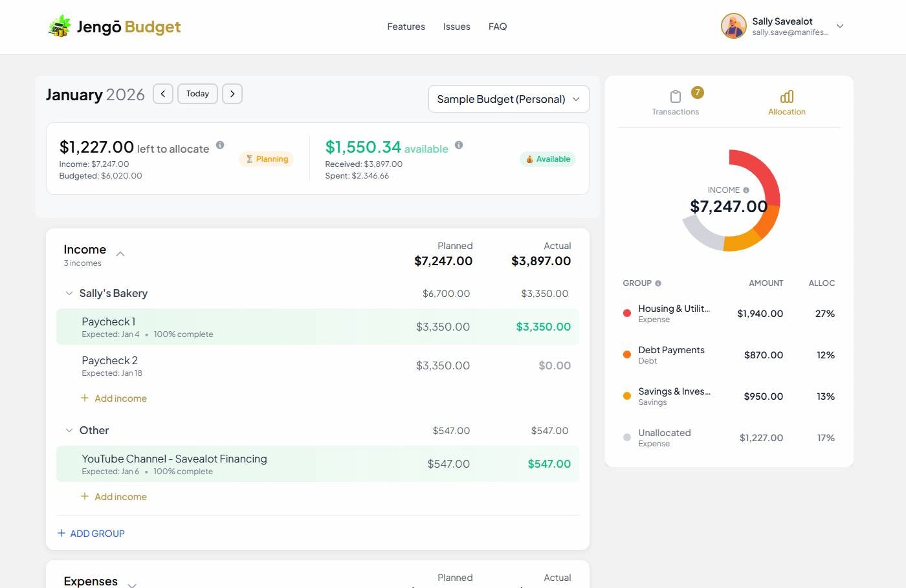Click the INCOME info icon above donut chart

pyautogui.click(x=746, y=190)
